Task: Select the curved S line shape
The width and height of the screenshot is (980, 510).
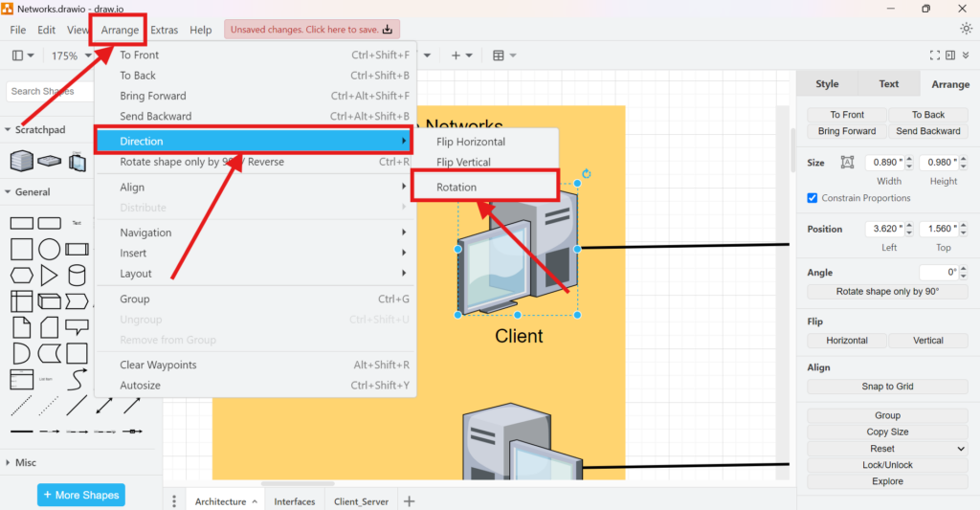Action: (77, 379)
